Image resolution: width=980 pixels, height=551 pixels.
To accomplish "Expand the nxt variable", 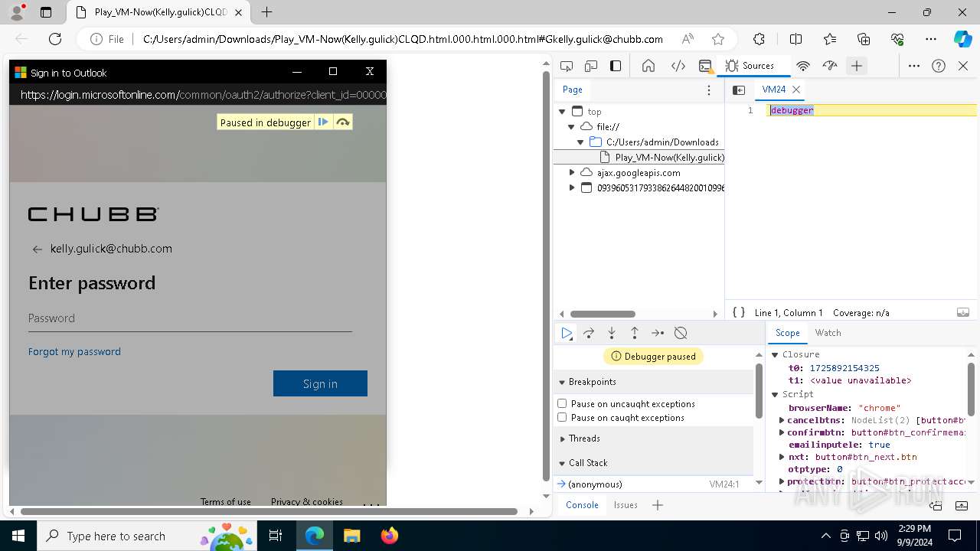I will (x=782, y=457).
